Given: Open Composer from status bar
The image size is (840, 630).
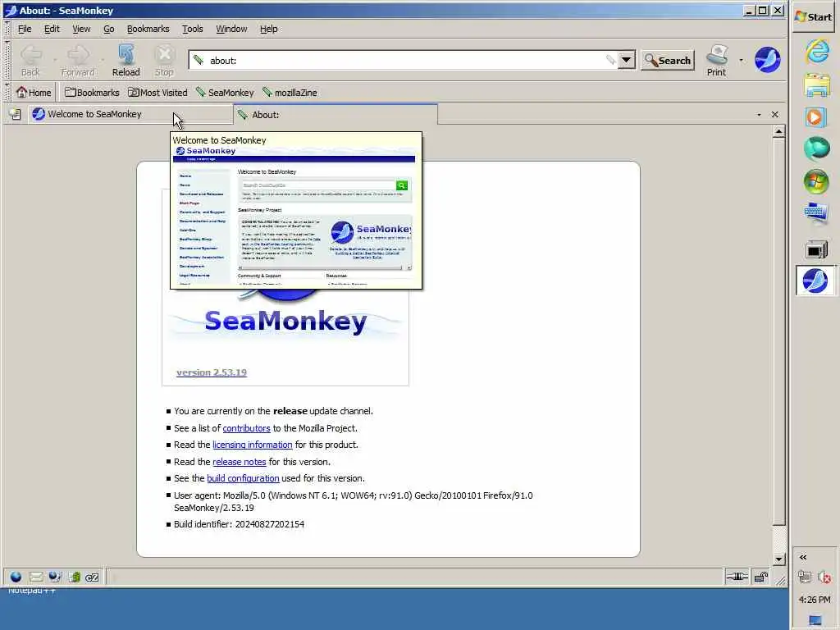Looking at the screenshot, I should tap(55, 577).
